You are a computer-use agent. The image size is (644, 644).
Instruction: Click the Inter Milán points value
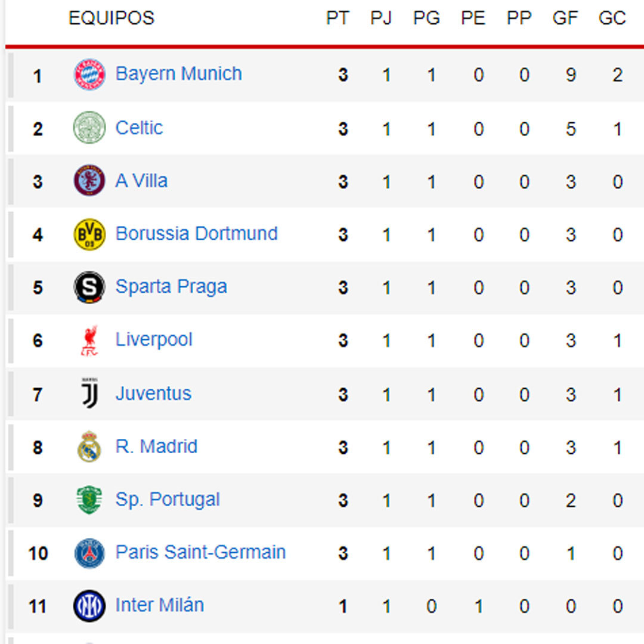342,605
